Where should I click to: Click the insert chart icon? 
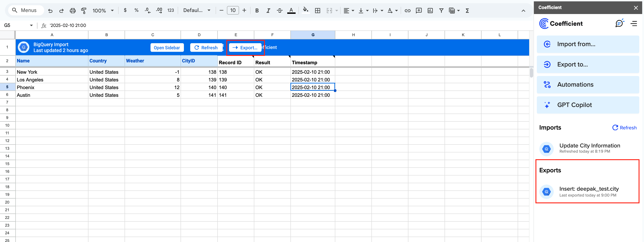430,11
